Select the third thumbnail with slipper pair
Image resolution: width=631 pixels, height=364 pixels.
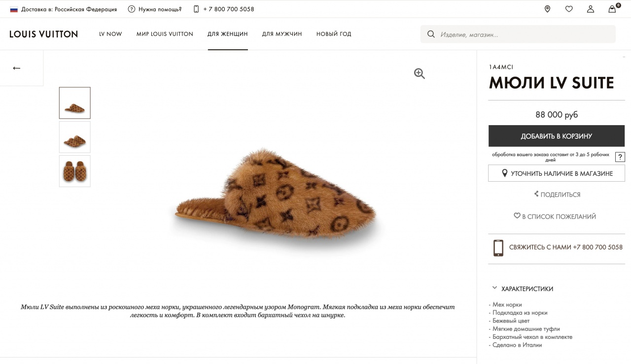tap(75, 171)
